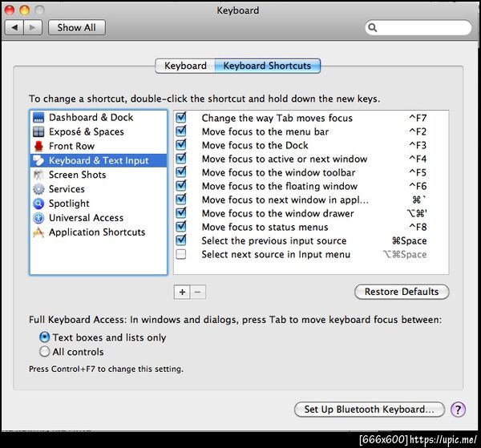Screen dimensions: 481x448
Task: Uncheck Move focus to the window drawer
Action: coord(181,213)
